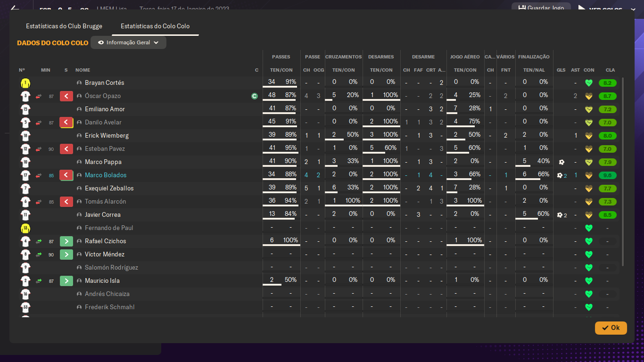The height and width of the screenshot is (362, 644).
Task: Click Marco Bolados's 9.6 rating badge
Action: click(x=607, y=175)
